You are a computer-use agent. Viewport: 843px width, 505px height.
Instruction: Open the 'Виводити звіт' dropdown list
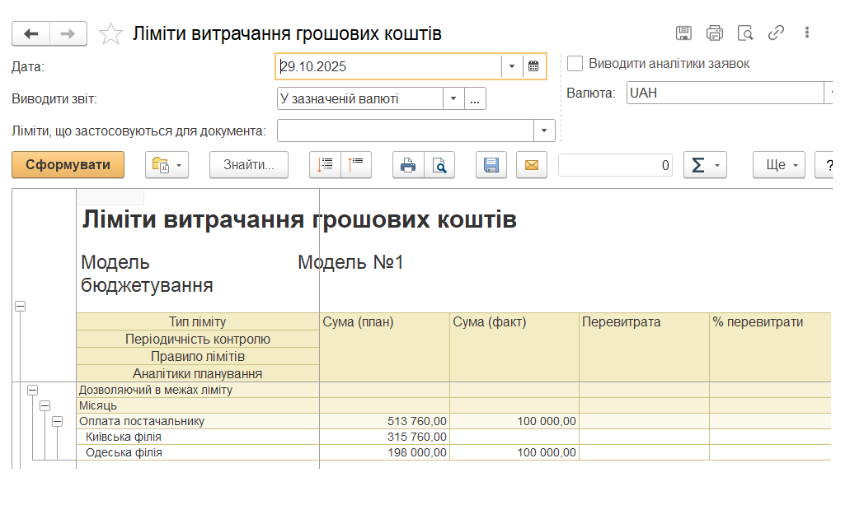453,99
